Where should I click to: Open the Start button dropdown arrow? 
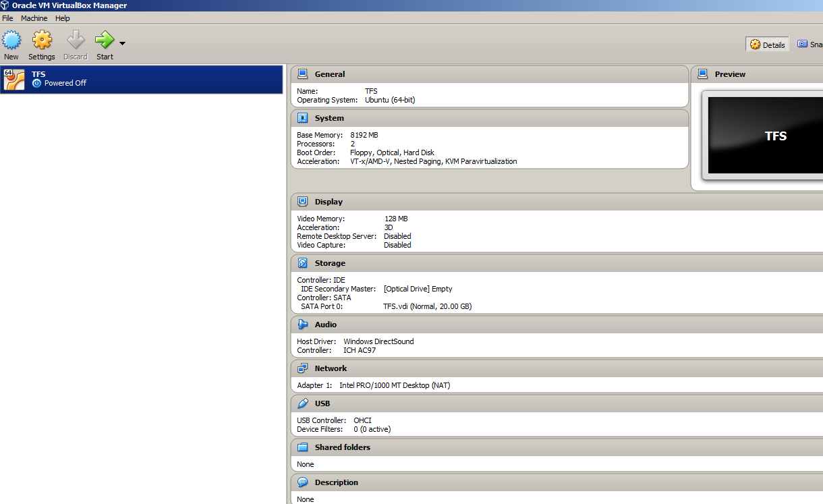pos(122,43)
